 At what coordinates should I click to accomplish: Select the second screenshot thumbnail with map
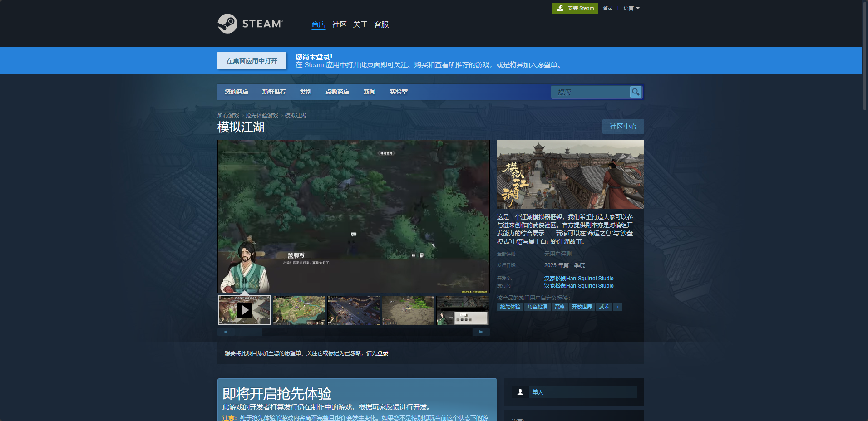299,310
